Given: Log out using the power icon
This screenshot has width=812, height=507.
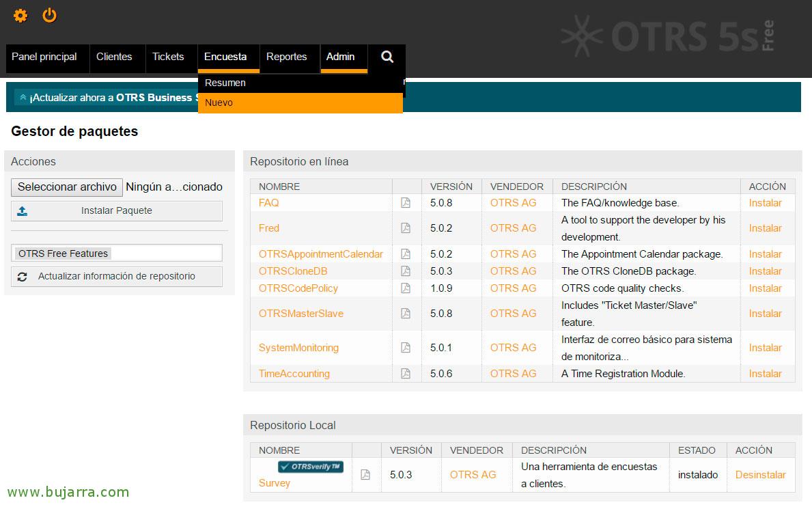Looking at the screenshot, I should point(49,15).
